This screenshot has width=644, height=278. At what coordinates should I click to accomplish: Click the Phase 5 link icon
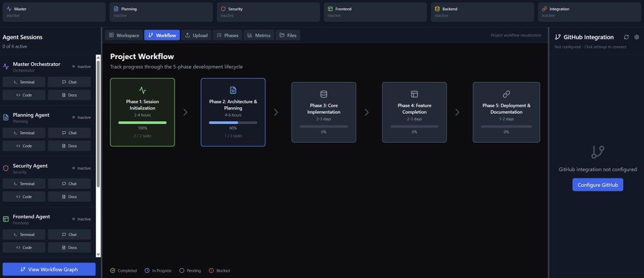[x=506, y=94]
